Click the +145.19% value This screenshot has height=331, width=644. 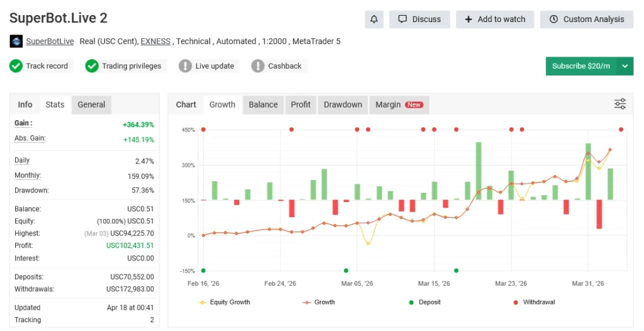coord(138,140)
